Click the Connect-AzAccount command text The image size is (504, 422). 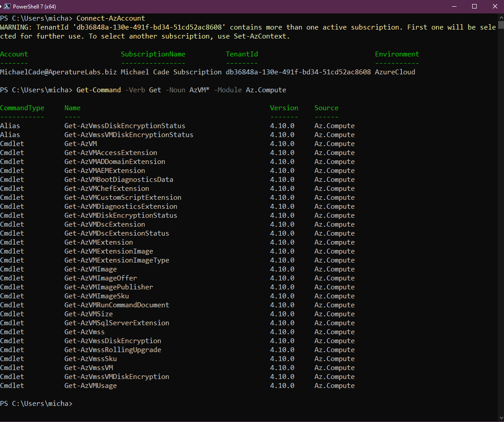[x=110, y=18]
